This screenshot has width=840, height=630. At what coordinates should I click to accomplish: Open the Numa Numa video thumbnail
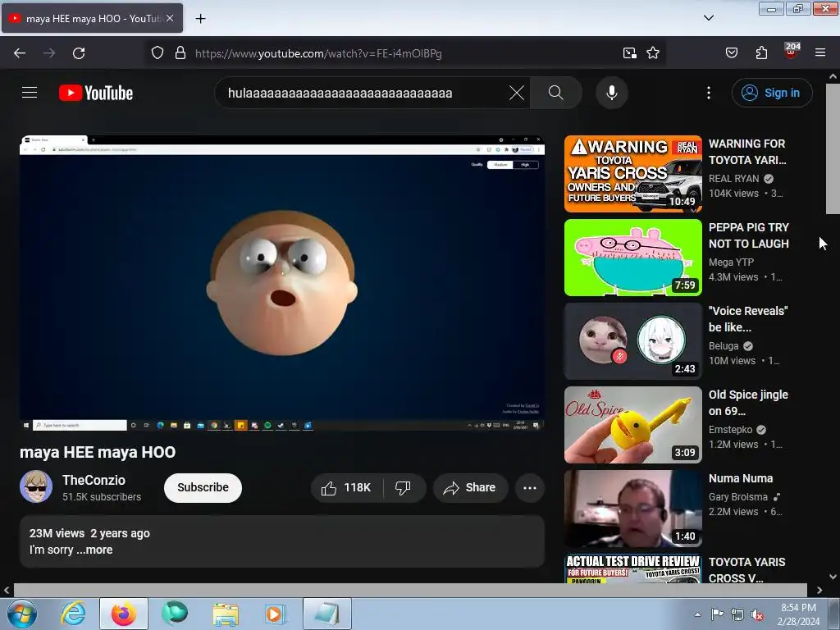point(633,509)
